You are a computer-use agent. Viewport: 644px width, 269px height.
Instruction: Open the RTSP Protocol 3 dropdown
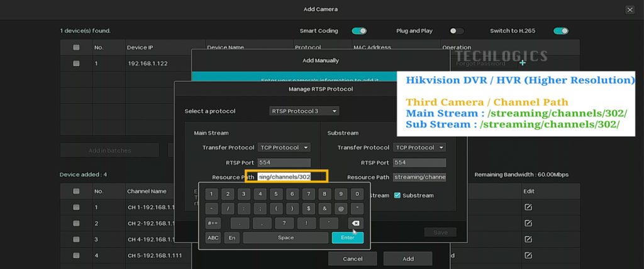(304, 111)
